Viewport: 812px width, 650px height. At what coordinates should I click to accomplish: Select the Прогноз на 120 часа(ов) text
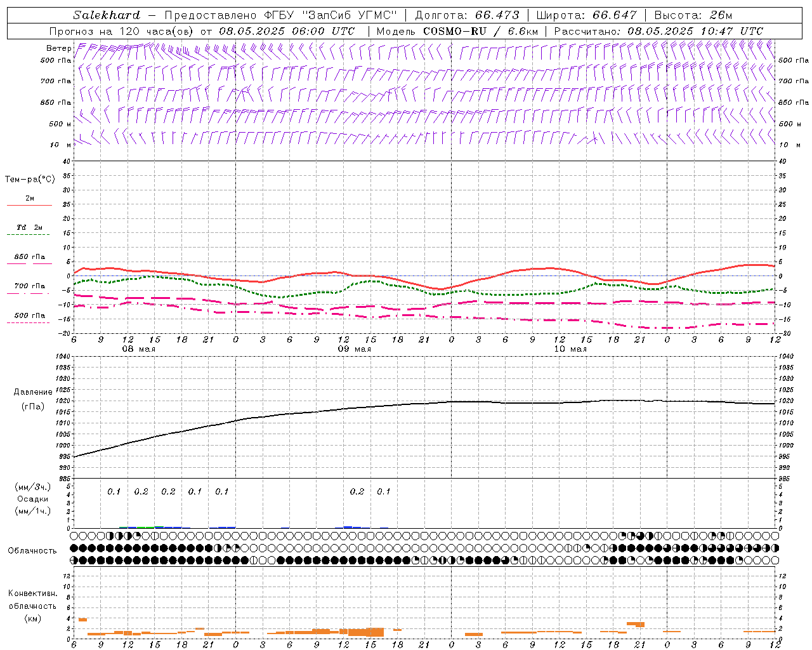122,31
